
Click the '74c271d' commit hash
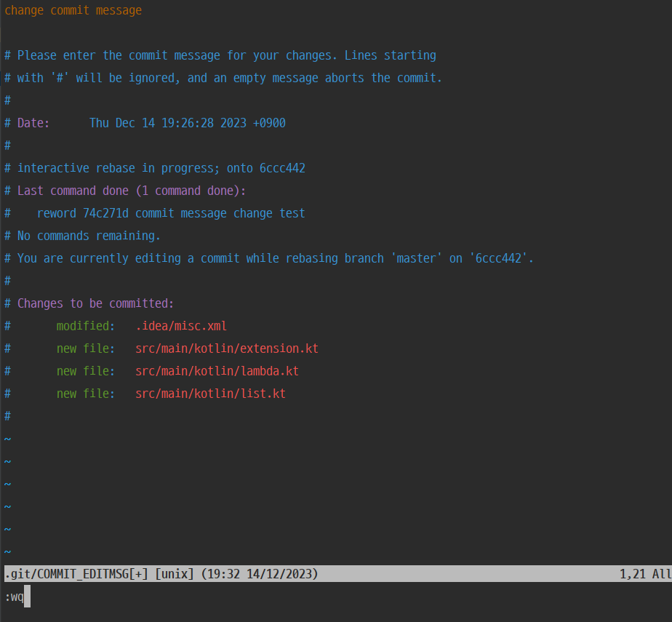click(105, 213)
